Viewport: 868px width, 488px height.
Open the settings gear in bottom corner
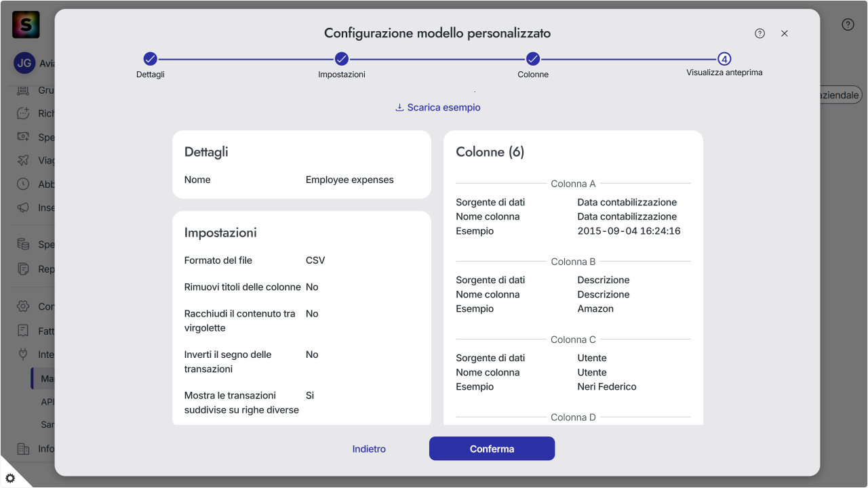(10, 478)
